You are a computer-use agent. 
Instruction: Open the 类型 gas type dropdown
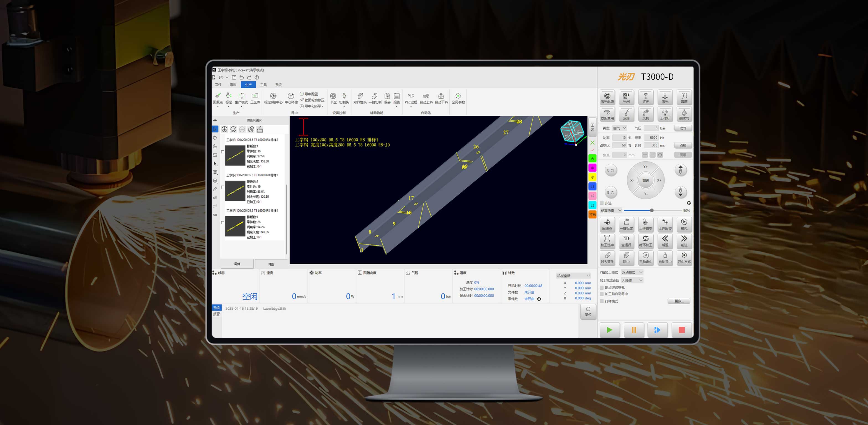[619, 128]
